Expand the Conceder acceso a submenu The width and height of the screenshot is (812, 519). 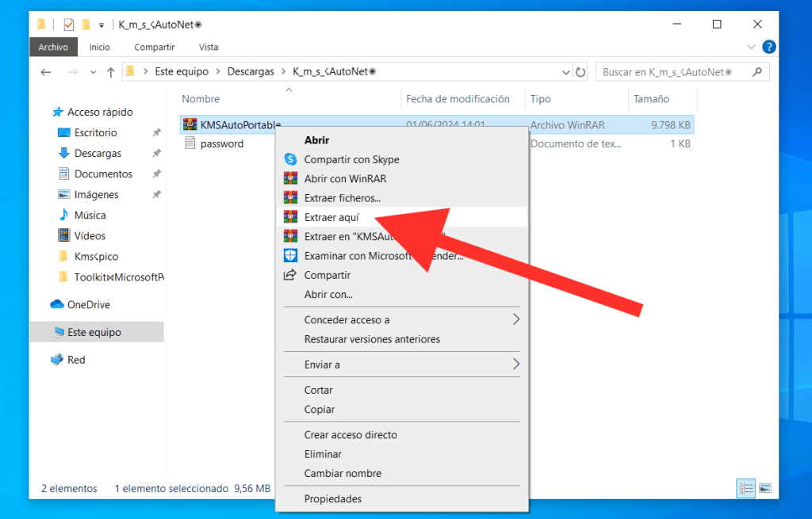coord(515,320)
